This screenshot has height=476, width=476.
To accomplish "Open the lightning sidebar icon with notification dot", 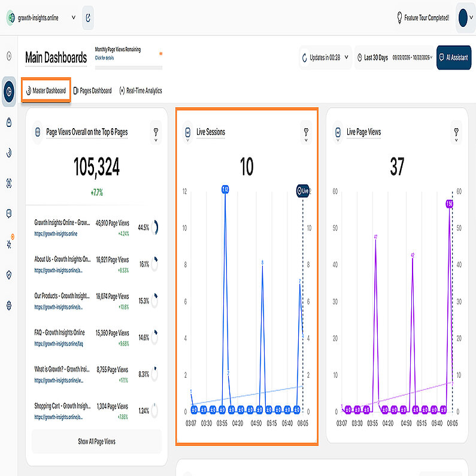I will [9, 244].
